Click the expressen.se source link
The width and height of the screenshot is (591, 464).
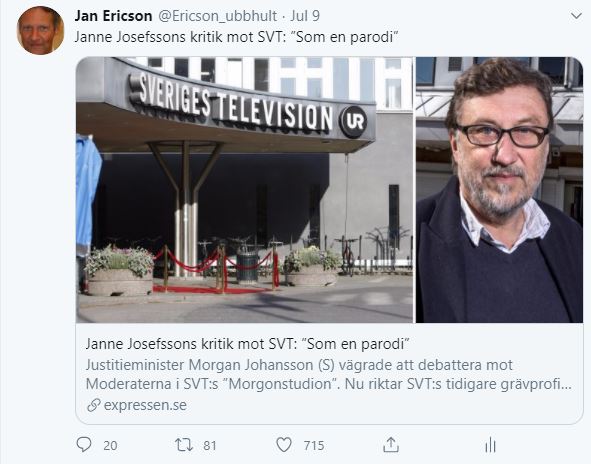[x=145, y=405]
